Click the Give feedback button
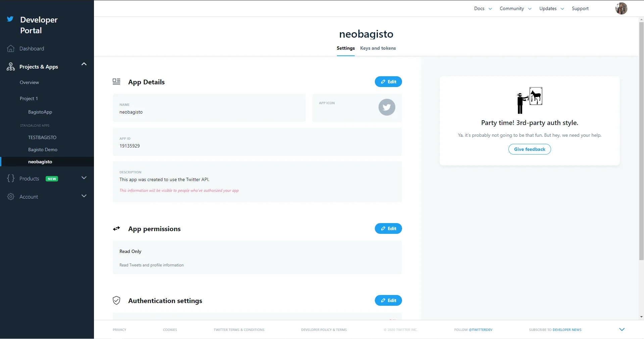The image size is (644, 339). 530,149
